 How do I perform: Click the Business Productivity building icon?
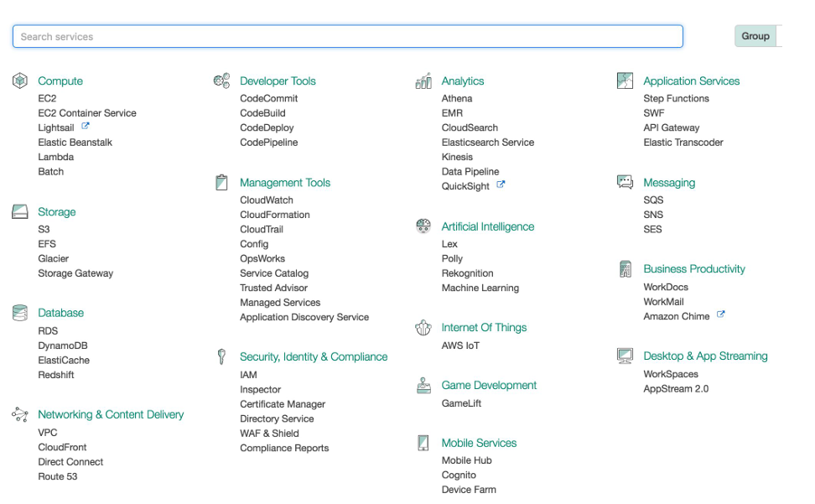click(626, 268)
